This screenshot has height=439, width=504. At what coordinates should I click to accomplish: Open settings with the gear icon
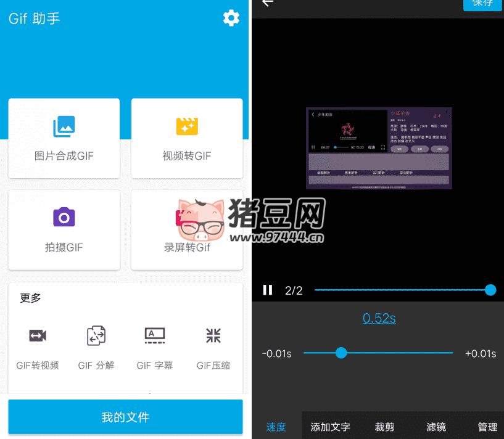click(x=231, y=18)
